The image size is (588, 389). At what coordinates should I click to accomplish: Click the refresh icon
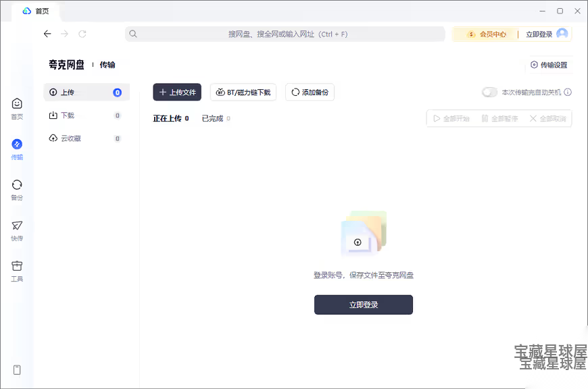click(82, 34)
